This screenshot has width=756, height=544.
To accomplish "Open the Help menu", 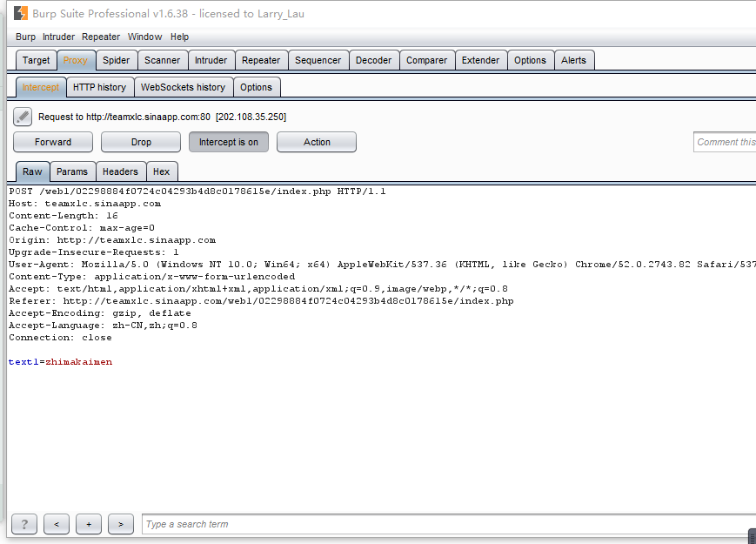I will (x=179, y=37).
